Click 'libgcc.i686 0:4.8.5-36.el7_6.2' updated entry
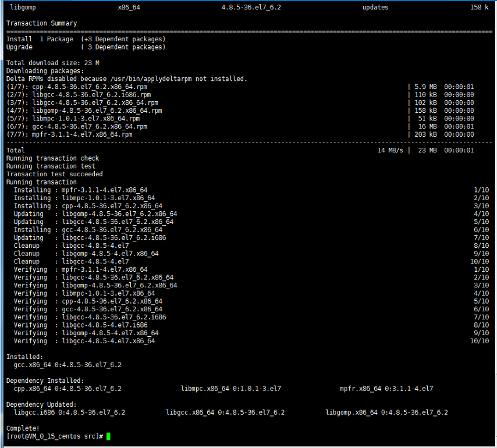This screenshot has height=448, width=497. pos(69,412)
